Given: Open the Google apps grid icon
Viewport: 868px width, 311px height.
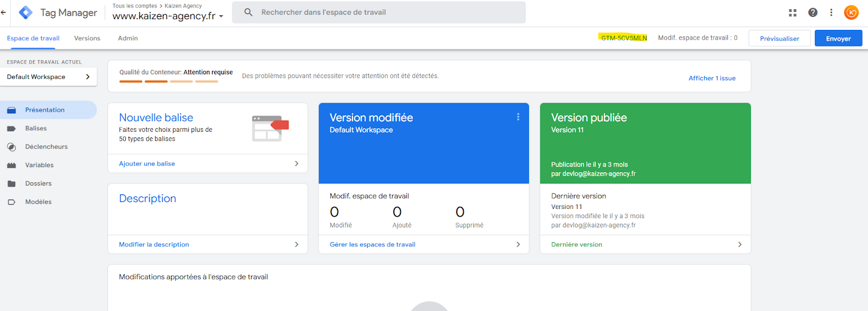Looking at the screenshot, I should [793, 12].
